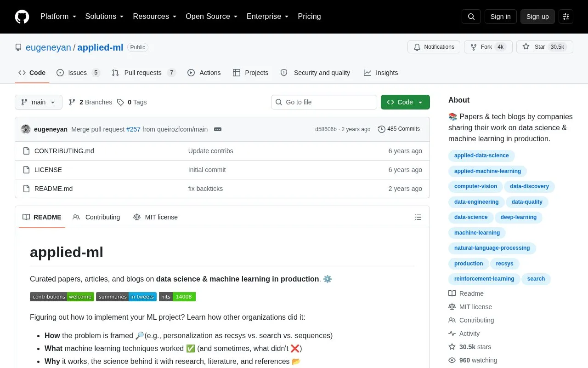Screen dimensions: 588x368
Task: Expand the Open Source menu
Action: [x=212, y=17]
